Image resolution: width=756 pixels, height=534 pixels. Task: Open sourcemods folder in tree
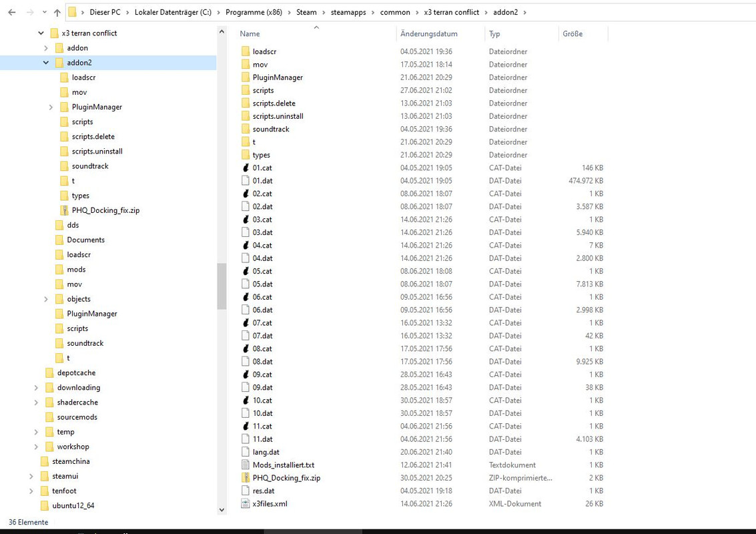click(77, 417)
